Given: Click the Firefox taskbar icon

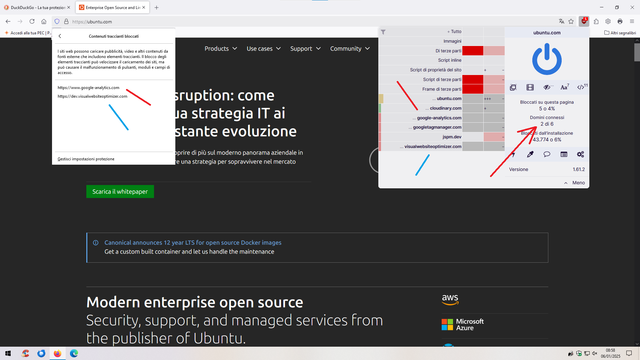Looking at the screenshot, I should click(57, 353).
